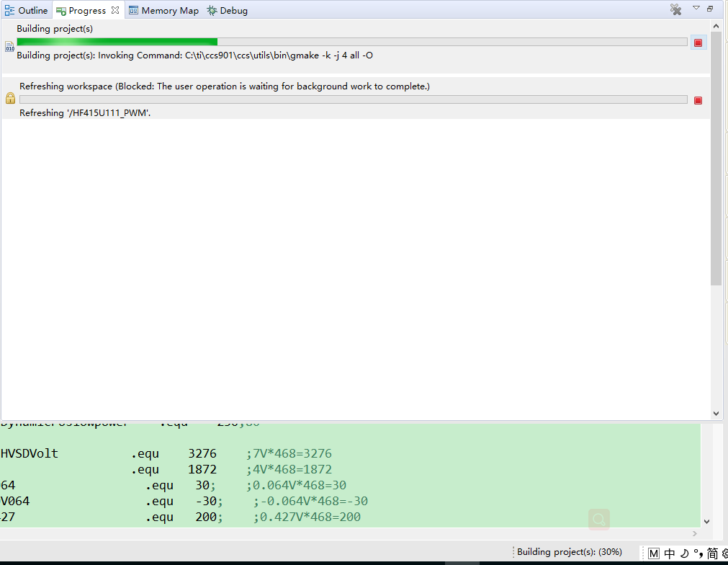
Task: Click the build job icon beside Building project(s)
Action: (x=10, y=46)
